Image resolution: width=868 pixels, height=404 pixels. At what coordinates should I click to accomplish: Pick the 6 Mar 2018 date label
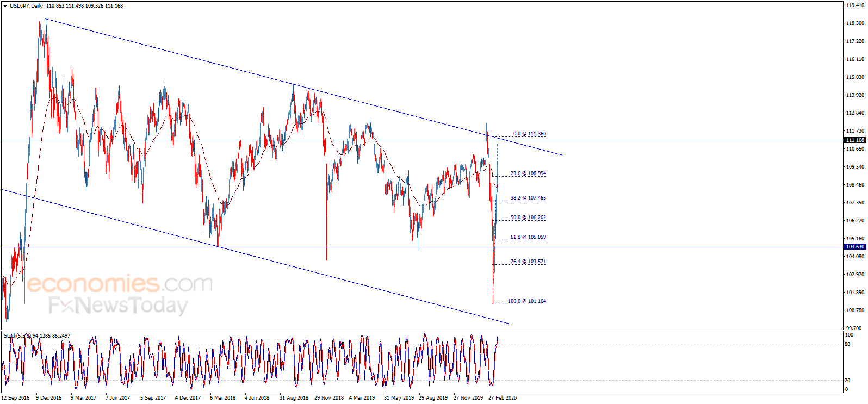tap(222, 397)
